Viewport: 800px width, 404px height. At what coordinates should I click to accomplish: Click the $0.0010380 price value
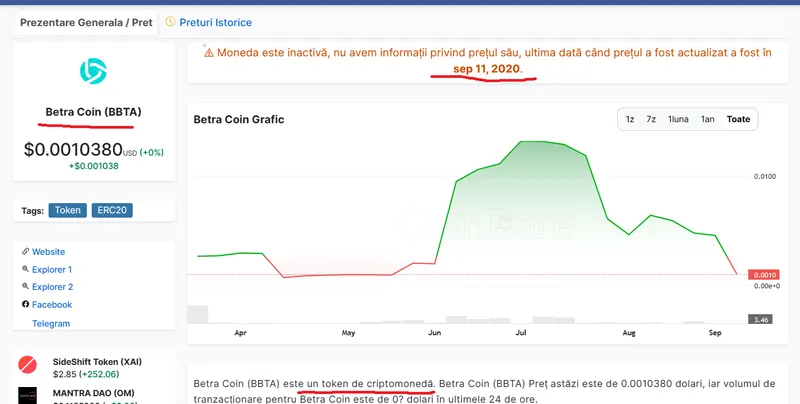tap(73, 149)
